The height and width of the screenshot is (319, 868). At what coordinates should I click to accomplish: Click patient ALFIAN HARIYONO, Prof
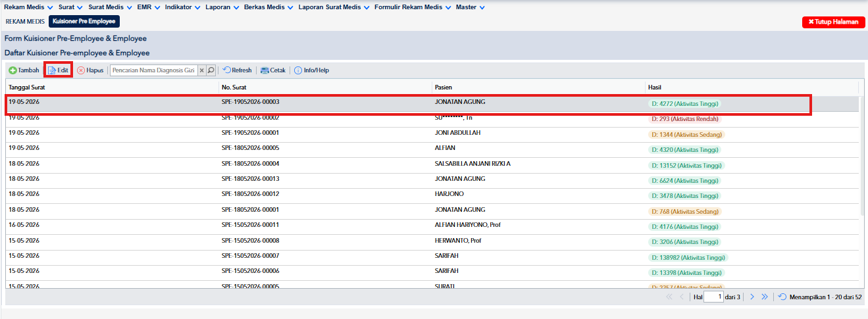pyautogui.click(x=468, y=225)
